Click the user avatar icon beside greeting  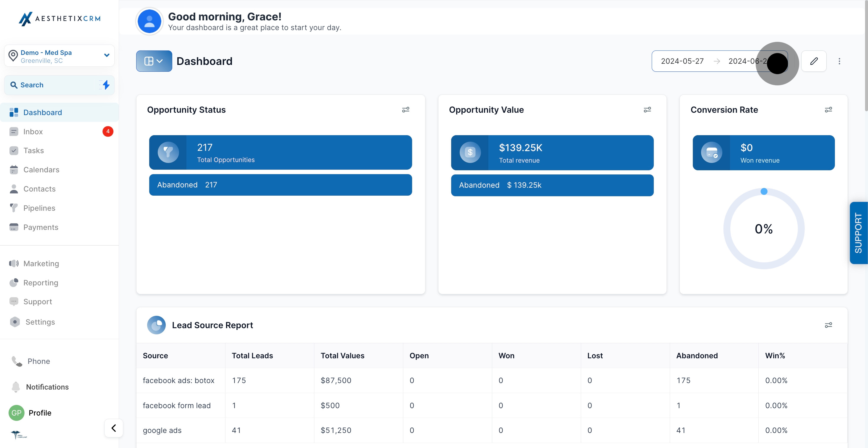pyautogui.click(x=149, y=21)
